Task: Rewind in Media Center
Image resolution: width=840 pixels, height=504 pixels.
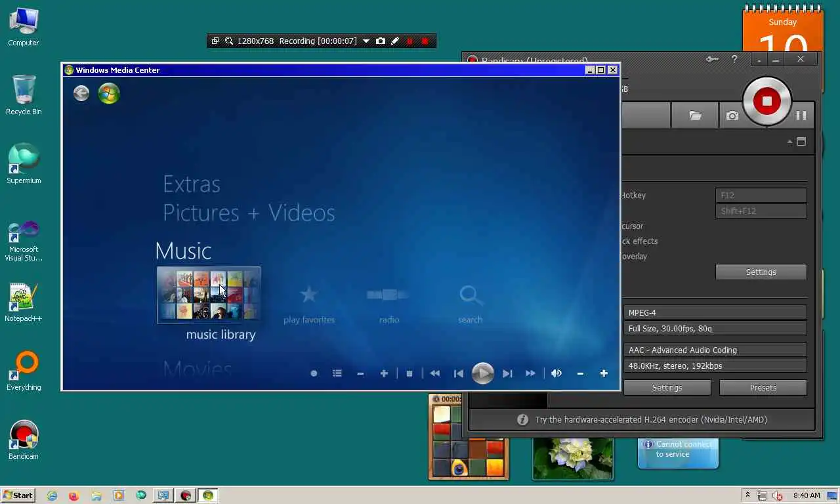Action: click(435, 373)
